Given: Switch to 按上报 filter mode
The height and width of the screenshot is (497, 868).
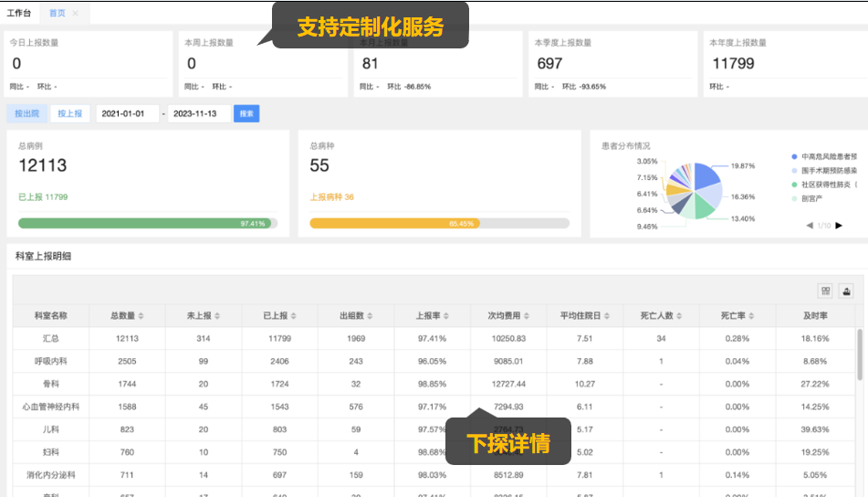Looking at the screenshot, I should (70, 113).
